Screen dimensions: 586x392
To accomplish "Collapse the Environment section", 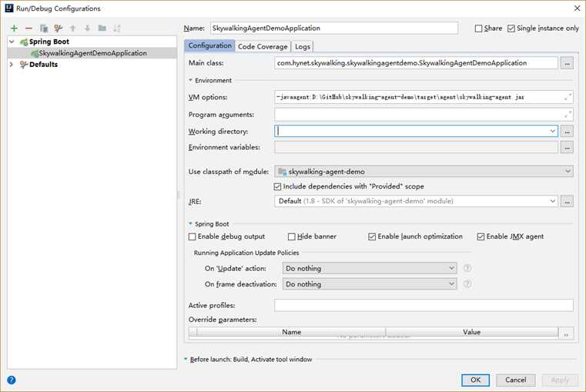I will 191,80.
